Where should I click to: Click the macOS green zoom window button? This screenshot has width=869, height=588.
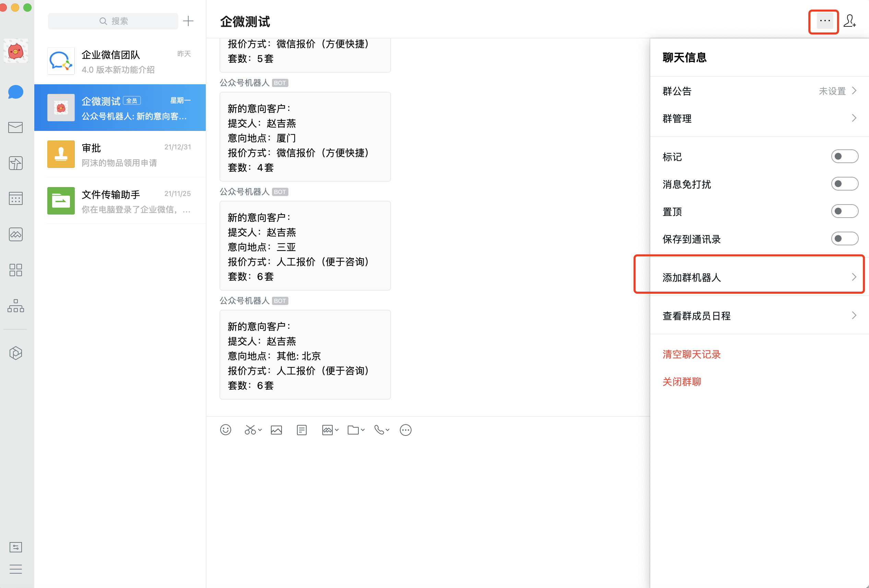pos(27,8)
